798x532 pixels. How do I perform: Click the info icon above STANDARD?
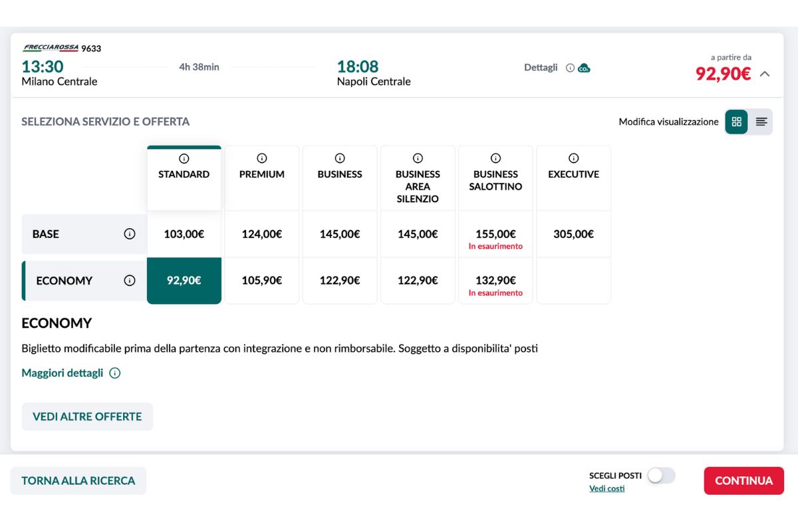(x=184, y=158)
